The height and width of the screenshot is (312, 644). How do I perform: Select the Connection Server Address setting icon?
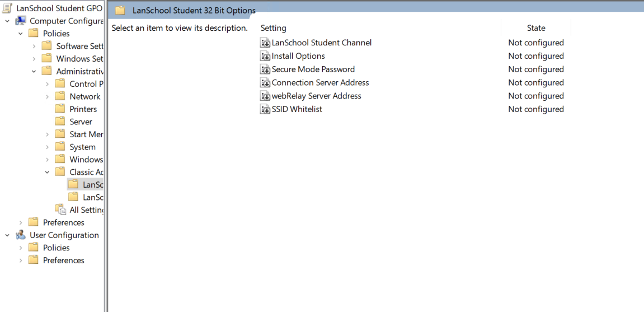point(265,83)
